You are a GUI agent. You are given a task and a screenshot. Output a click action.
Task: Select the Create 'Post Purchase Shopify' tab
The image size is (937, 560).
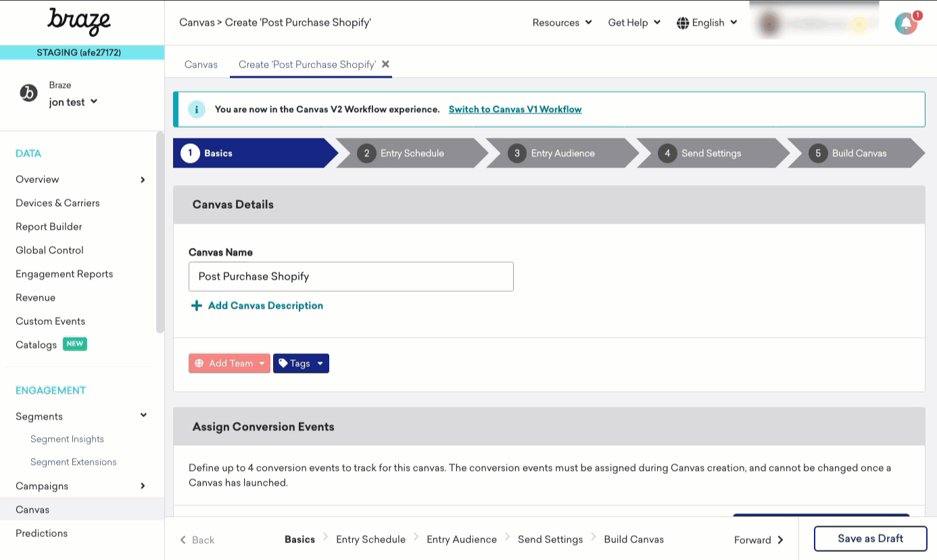(307, 65)
